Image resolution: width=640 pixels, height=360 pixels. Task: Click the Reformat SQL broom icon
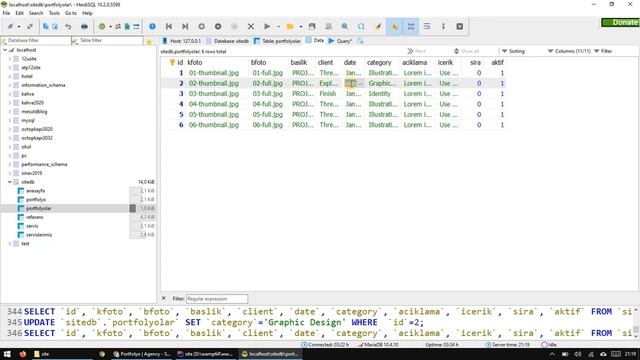click(378, 27)
